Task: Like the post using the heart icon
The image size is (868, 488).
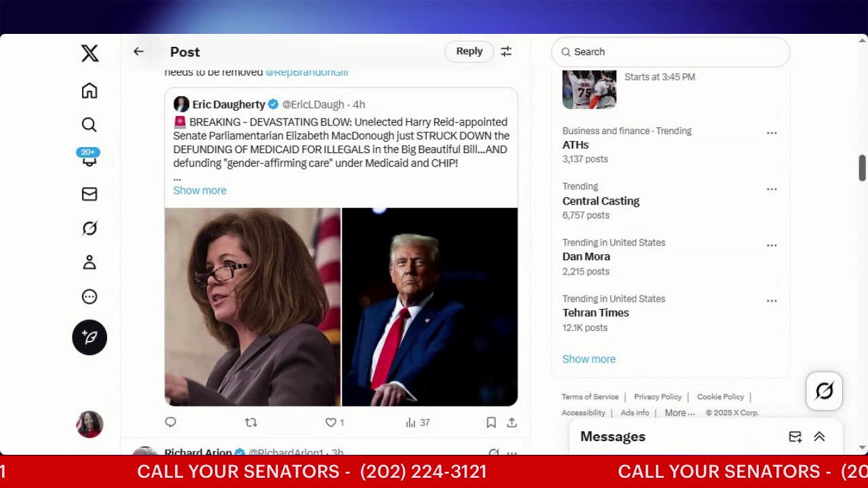Action: pos(331,422)
